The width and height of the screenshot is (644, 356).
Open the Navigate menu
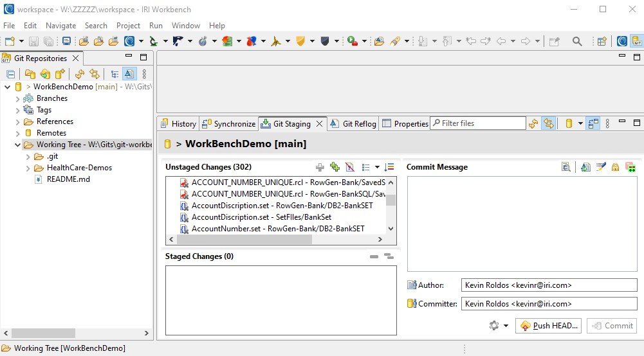(60, 26)
